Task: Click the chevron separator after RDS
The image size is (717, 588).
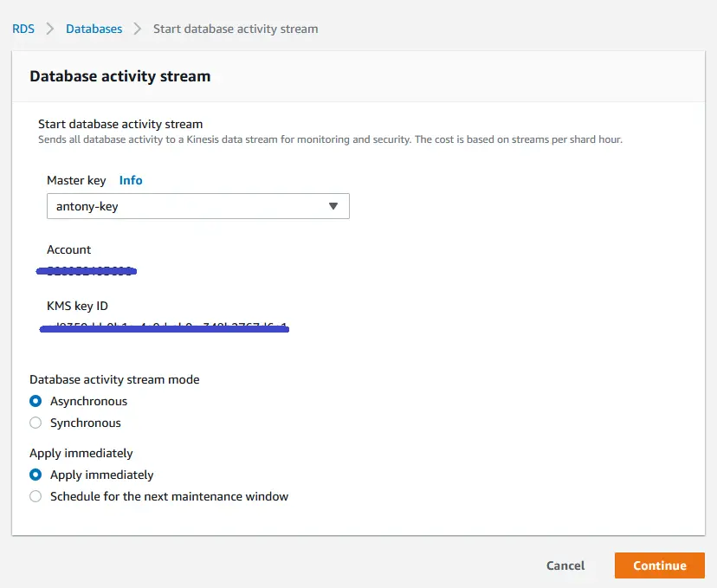Action: (x=50, y=29)
